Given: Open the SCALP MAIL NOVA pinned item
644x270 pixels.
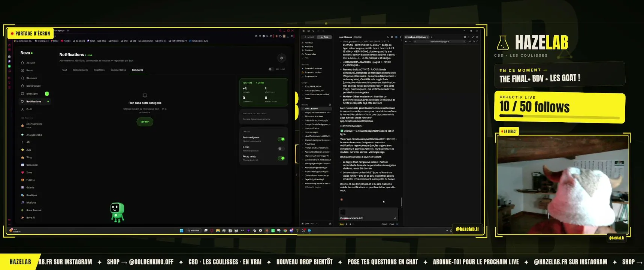Looking at the screenshot, I should (x=317, y=87).
